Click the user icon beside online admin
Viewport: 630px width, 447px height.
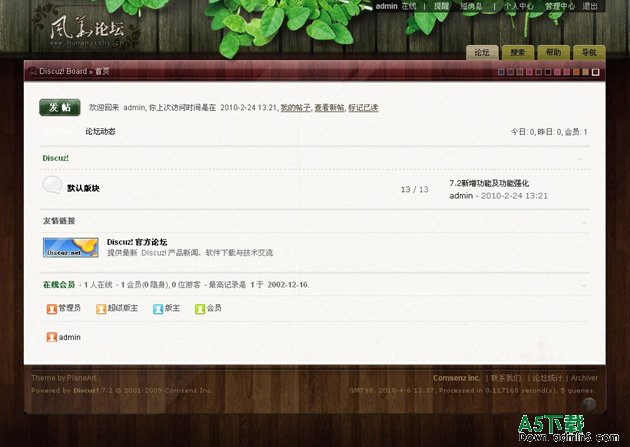(x=51, y=337)
